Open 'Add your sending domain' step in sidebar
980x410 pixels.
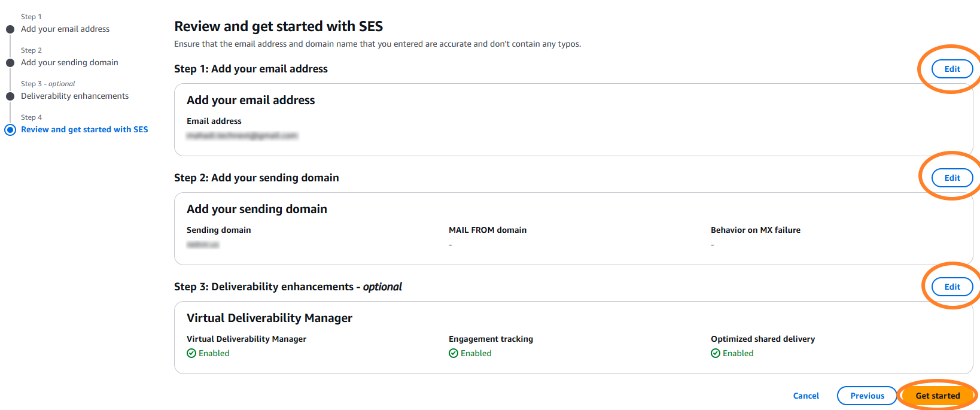69,62
